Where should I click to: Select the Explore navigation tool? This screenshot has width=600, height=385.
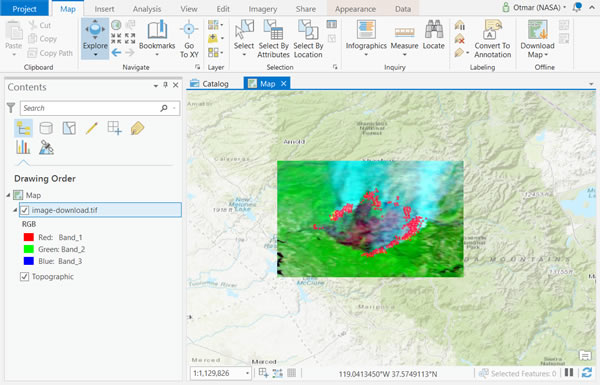95,38
